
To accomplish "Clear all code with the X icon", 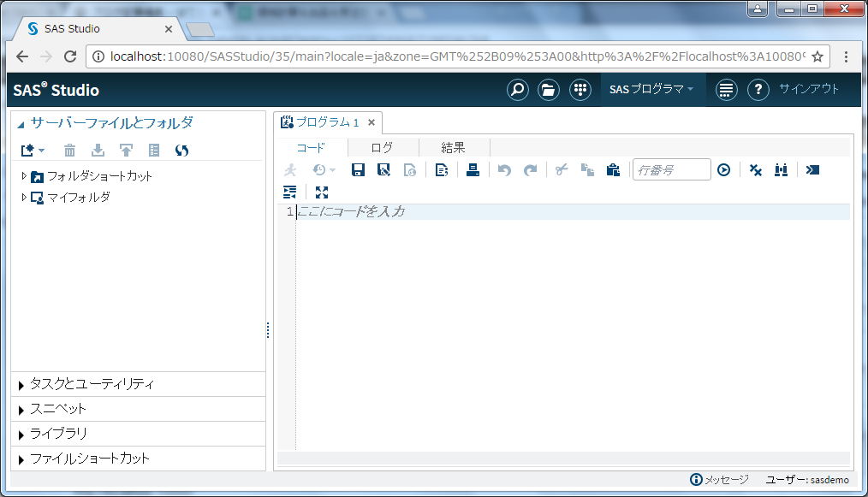I will click(756, 170).
